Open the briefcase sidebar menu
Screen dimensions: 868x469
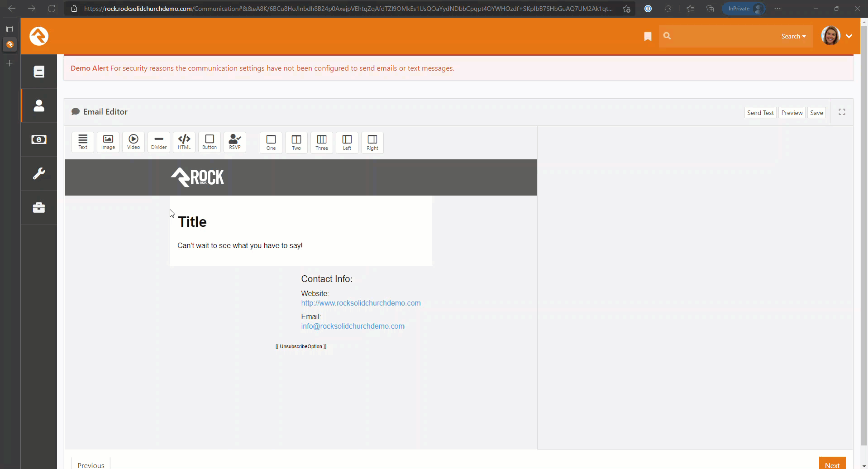tap(39, 207)
